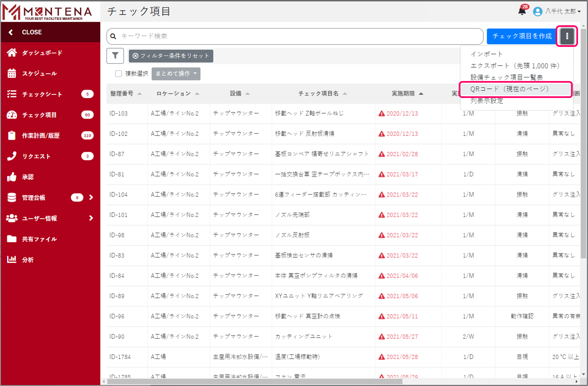This screenshot has width=588, height=386.
Task: Open 承認 thumbs-up sidebar item
Action: click(x=12, y=177)
